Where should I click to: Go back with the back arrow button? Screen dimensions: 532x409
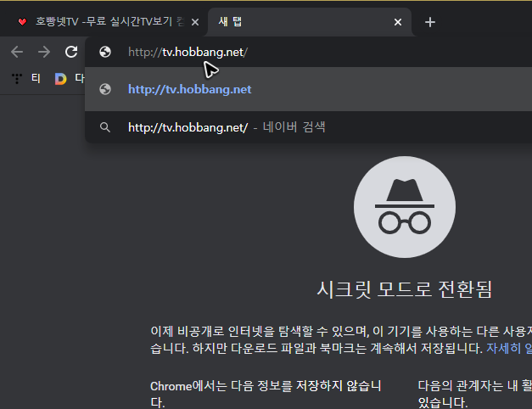[17, 52]
